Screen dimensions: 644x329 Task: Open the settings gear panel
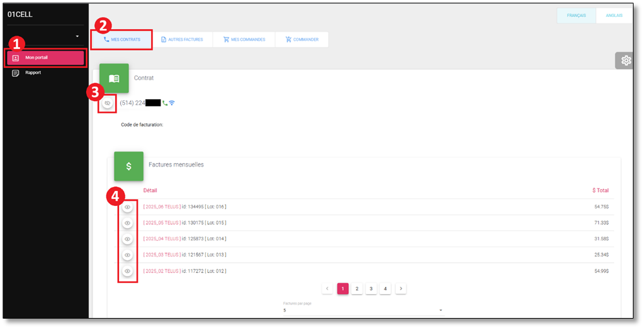tap(625, 60)
